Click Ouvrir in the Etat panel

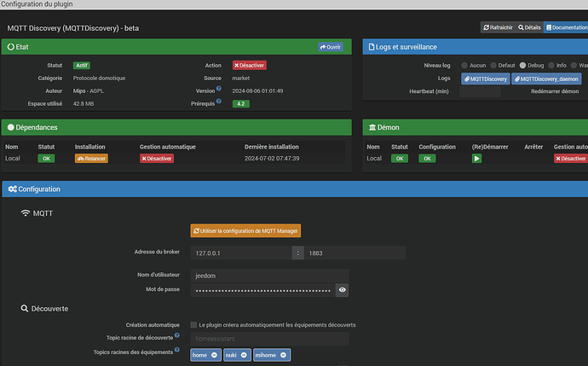(330, 47)
